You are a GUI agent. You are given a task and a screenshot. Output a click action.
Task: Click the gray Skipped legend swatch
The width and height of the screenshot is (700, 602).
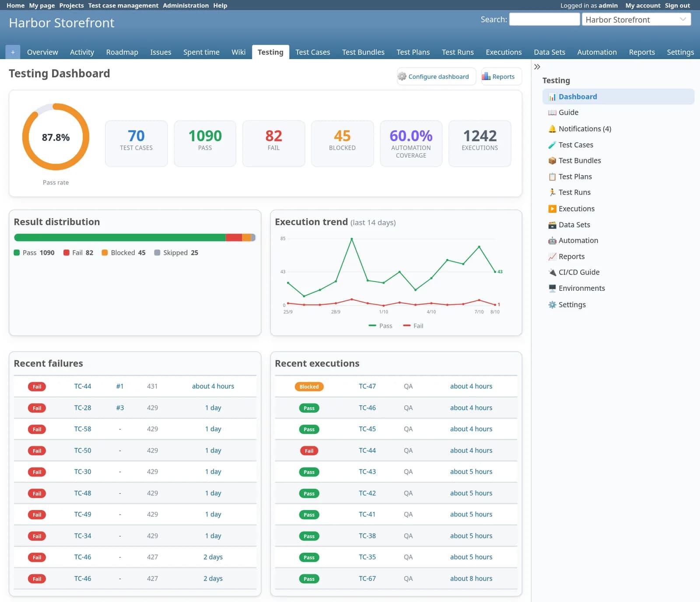157,253
